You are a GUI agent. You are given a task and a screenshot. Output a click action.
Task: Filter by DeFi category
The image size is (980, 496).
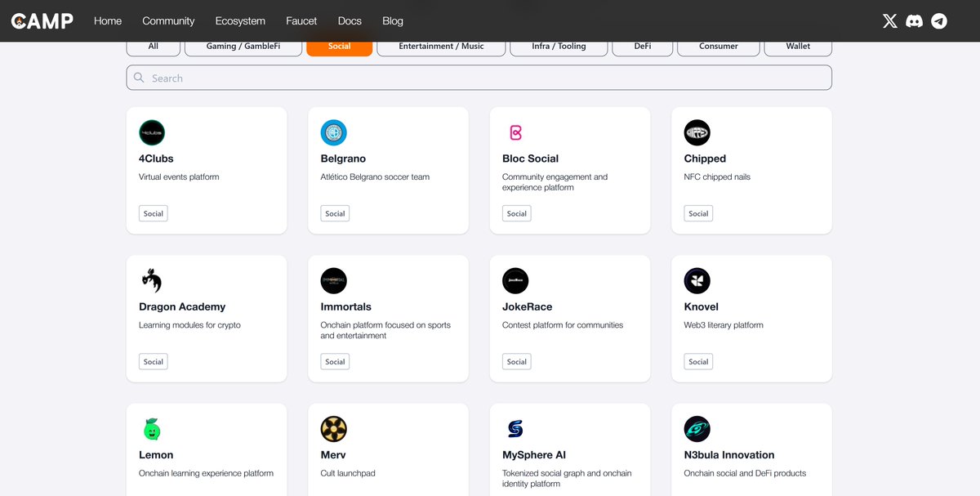[x=643, y=47]
